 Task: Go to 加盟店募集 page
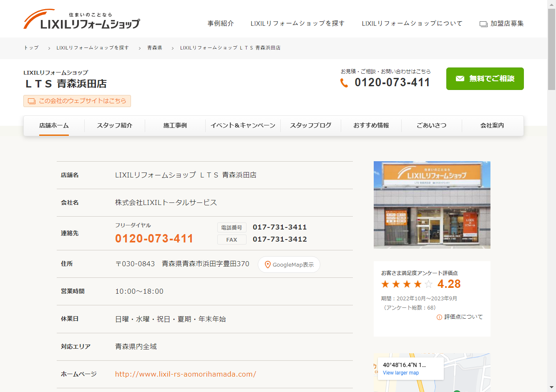[502, 23]
